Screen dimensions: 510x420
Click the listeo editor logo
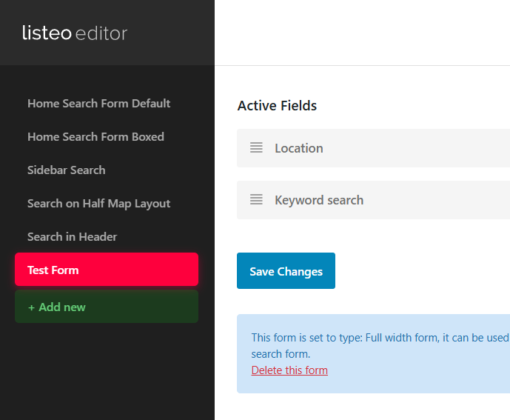point(74,33)
